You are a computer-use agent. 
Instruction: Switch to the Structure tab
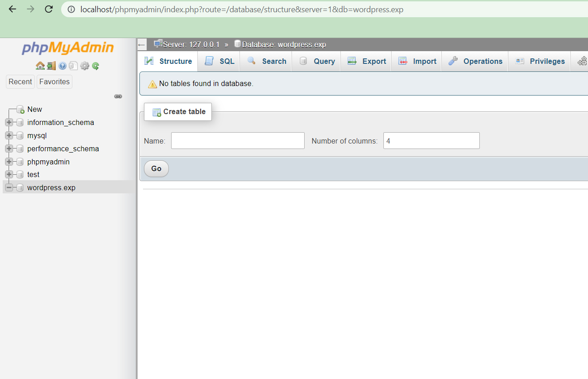168,62
